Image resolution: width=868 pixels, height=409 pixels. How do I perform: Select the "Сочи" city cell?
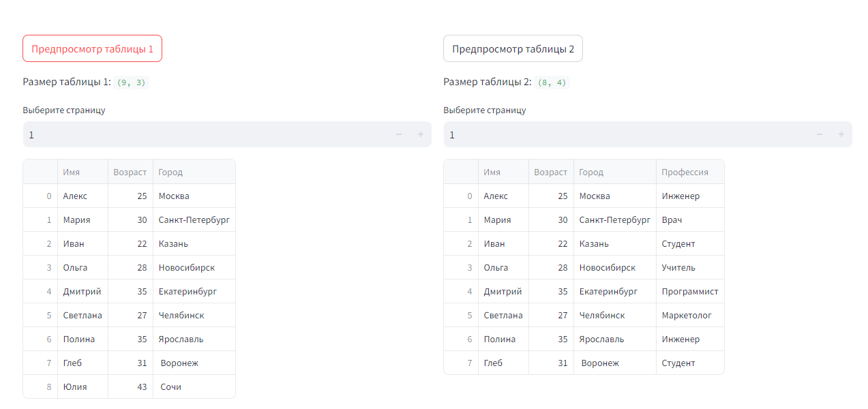coord(194,387)
